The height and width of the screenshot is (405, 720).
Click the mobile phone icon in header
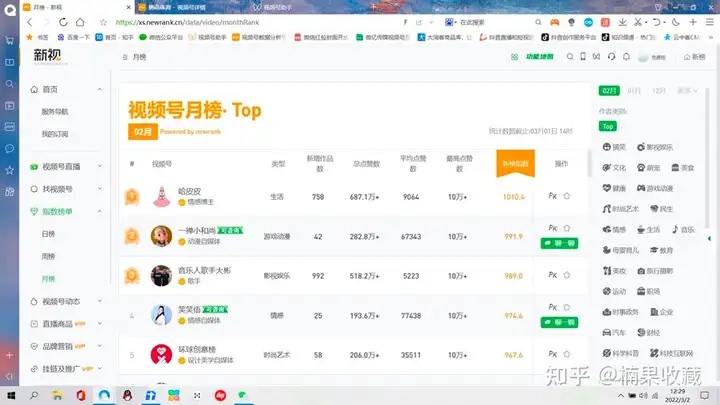[583, 56]
